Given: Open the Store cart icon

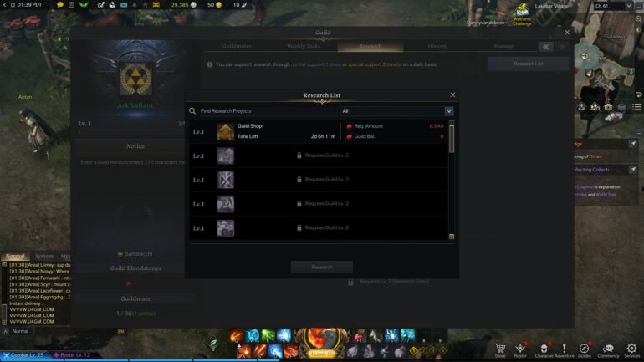Looking at the screenshot, I should (x=500, y=349).
